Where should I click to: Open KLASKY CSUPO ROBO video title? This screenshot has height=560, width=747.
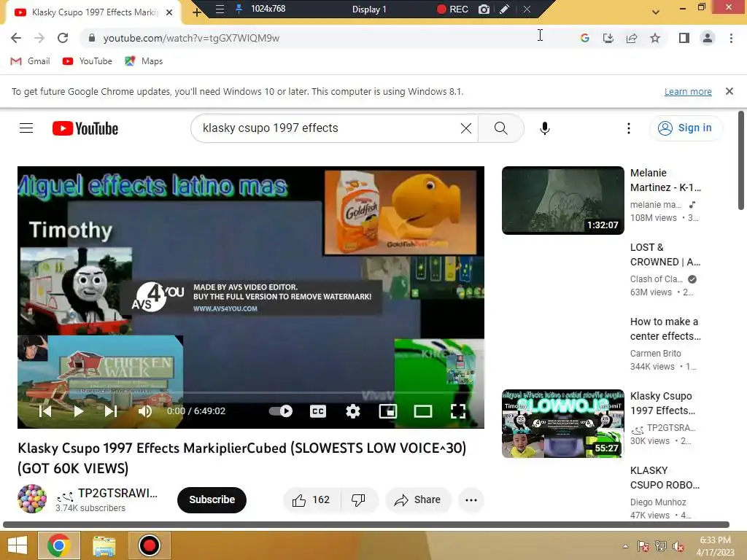point(665,478)
